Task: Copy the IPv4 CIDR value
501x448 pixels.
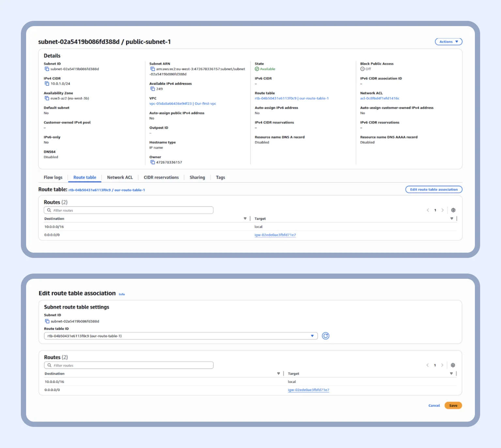Action: pyautogui.click(x=48, y=83)
